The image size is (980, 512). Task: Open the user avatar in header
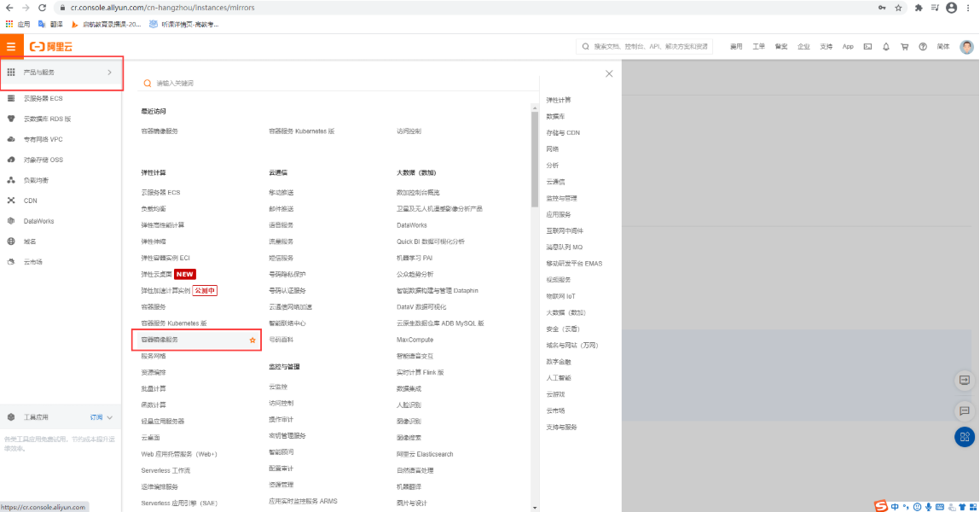tap(966, 46)
